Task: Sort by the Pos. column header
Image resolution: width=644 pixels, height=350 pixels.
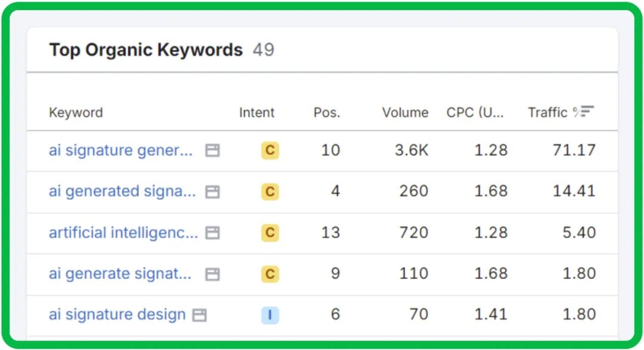Action: pyautogui.click(x=327, y=113)
